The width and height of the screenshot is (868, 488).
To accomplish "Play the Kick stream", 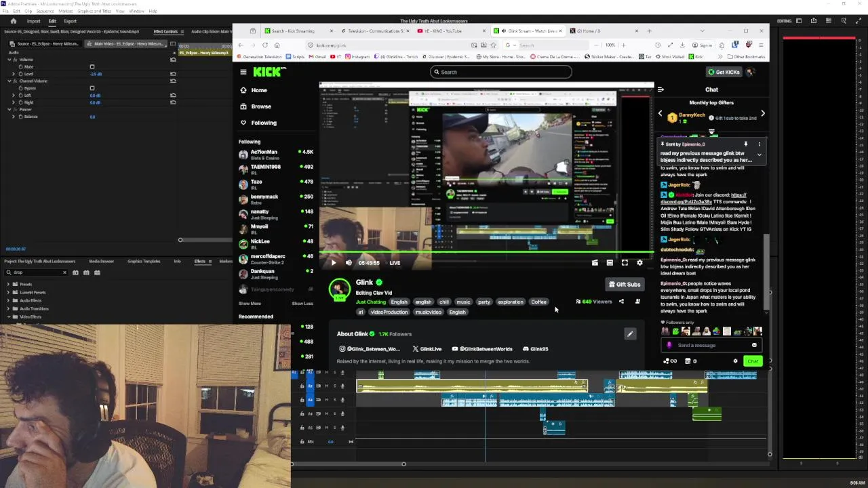I will (333, 263).
